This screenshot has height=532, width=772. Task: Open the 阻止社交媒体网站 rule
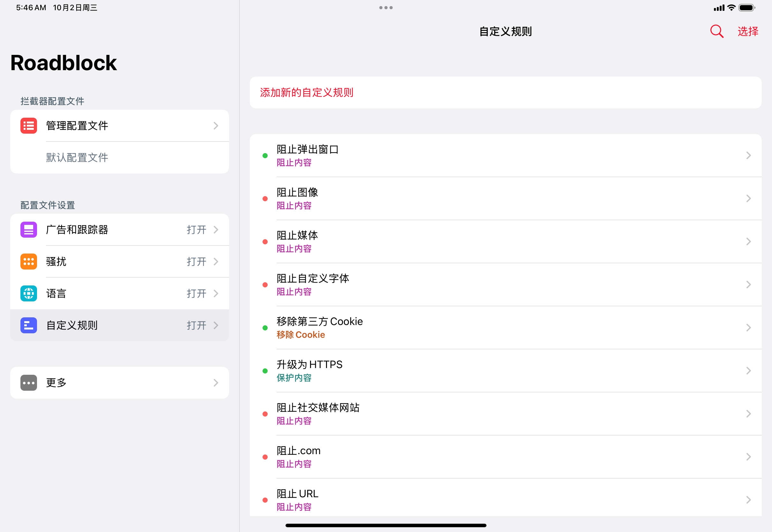505,414
